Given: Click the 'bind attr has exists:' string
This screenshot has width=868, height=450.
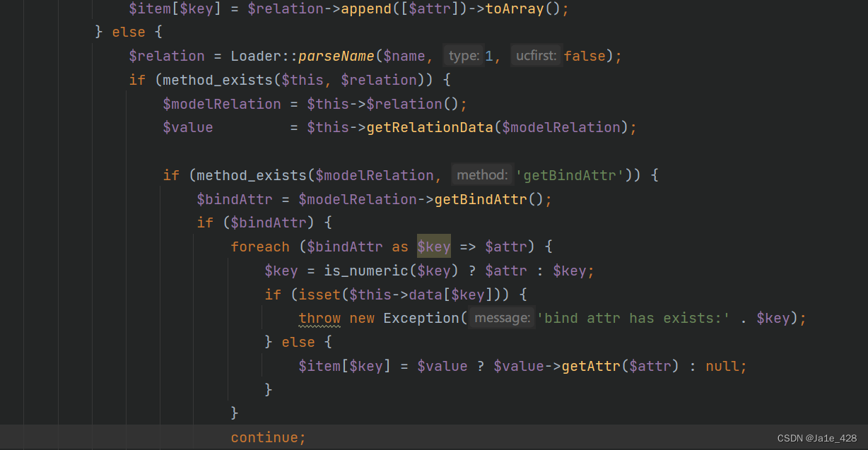Looking at the screenshot, I should click(633, 319).
